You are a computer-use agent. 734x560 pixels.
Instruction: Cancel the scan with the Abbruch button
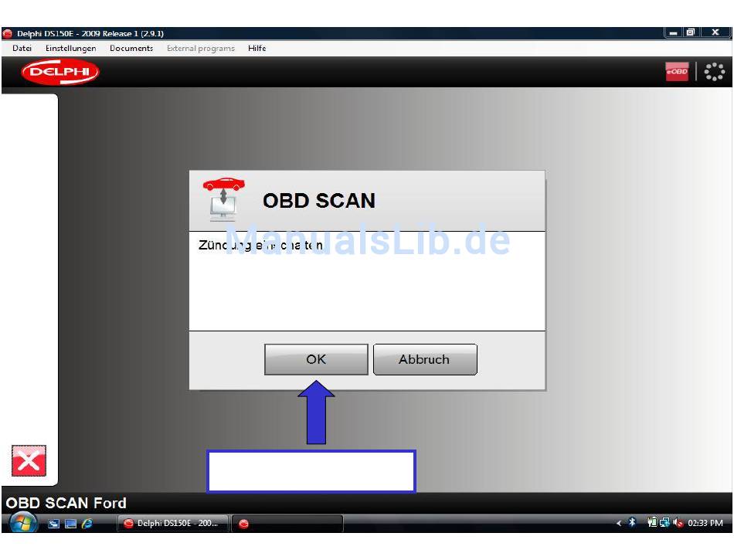tap(425, 359)
